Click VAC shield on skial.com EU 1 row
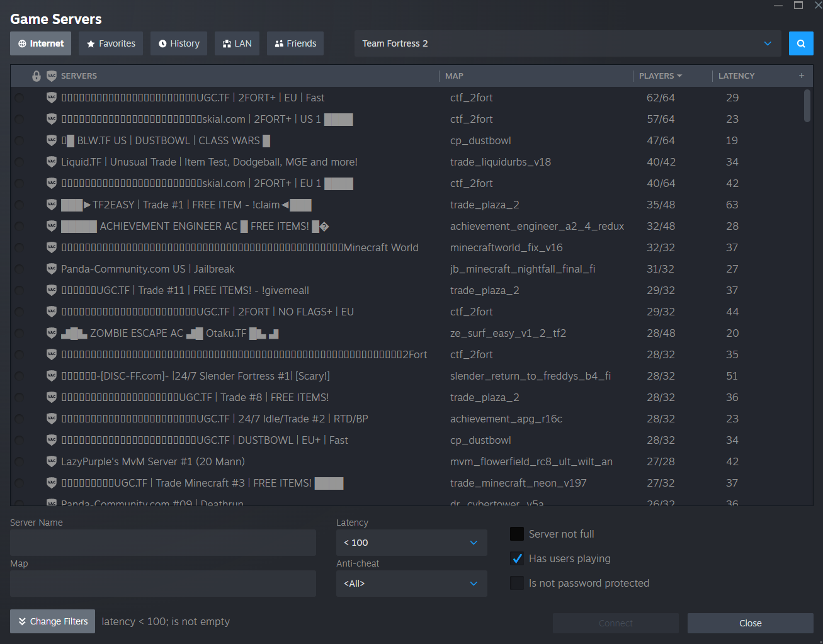This screenshot has width=823, height=644. pos(52,183)
